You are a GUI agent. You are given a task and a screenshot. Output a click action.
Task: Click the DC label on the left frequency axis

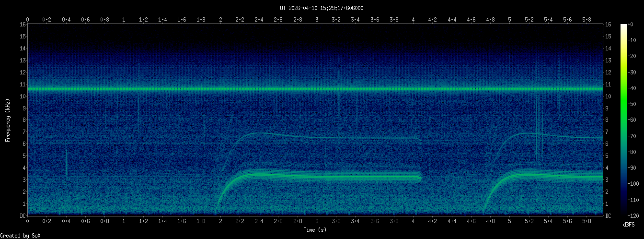tap(23, 215)
